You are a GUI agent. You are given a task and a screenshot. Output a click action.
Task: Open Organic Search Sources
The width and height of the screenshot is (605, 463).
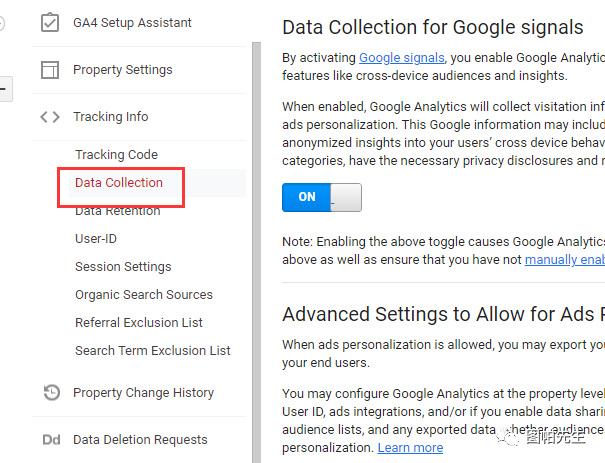tap(144, 295)
